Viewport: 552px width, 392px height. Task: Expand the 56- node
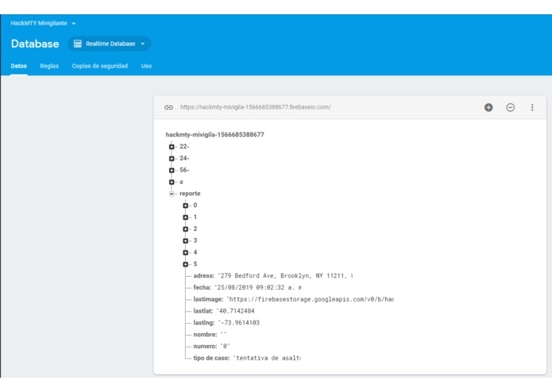172,170
